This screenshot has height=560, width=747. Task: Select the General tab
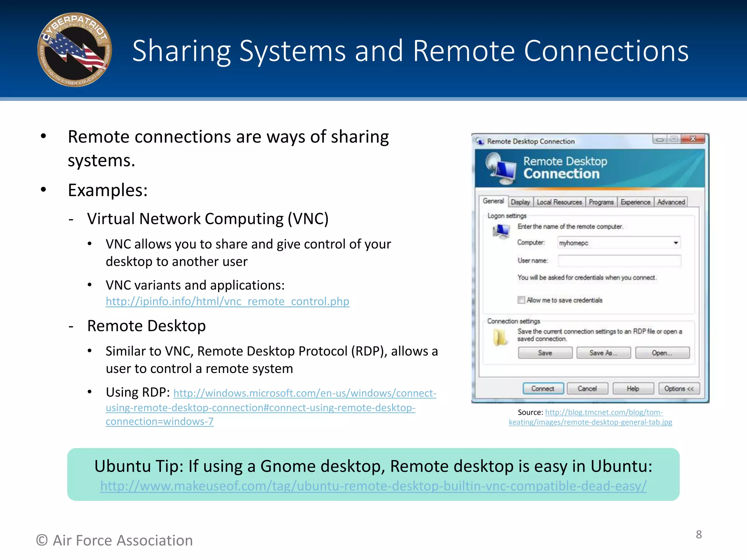pos(493,201)
